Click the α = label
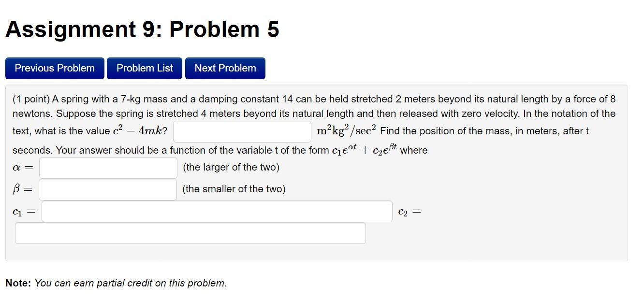Screen dimensions: 644x300 pos(22,167)
